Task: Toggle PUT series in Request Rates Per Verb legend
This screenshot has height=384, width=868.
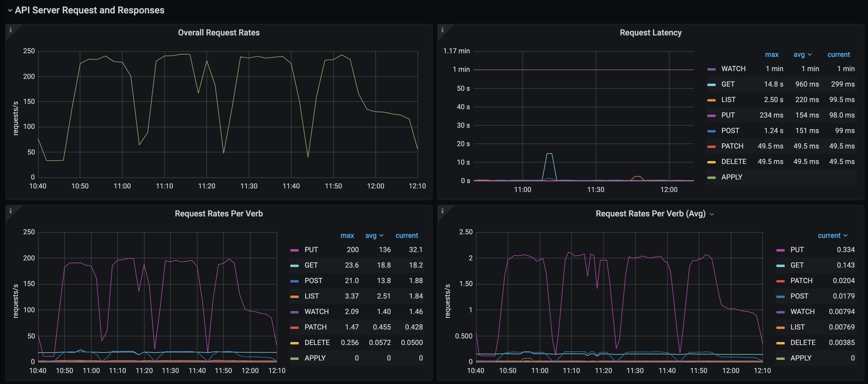Action: tap(311, 250)
